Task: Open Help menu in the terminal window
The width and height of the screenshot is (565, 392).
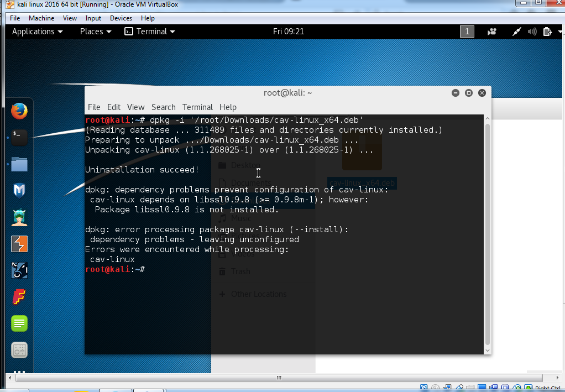Action: tap(228, 107)
